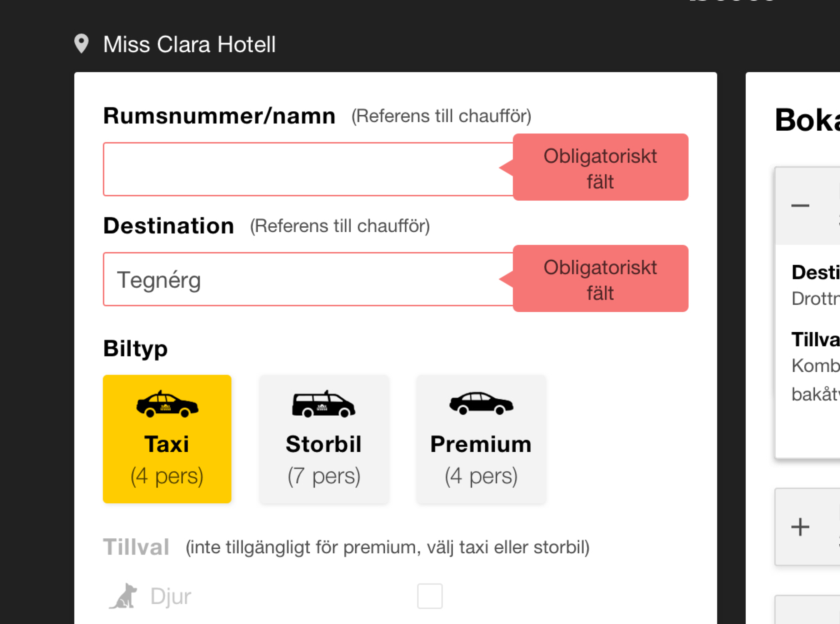Select the Premium car icon

coord(481,403)
